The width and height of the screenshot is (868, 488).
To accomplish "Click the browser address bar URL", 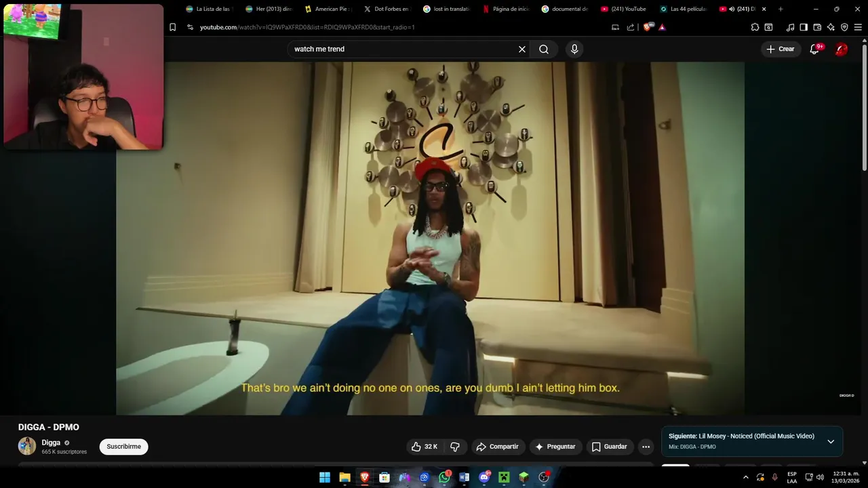I will [307, 27].
